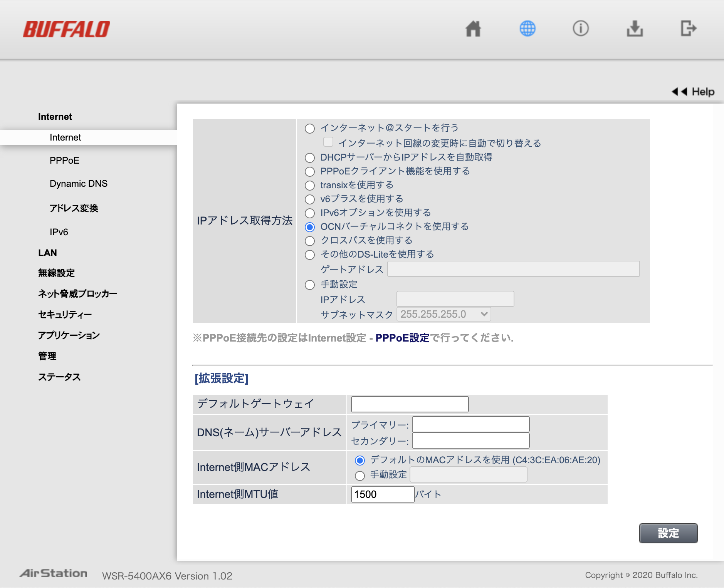Open the PPPoE設定 link
The width and height of the screenshot is (724, 588).
402,338
